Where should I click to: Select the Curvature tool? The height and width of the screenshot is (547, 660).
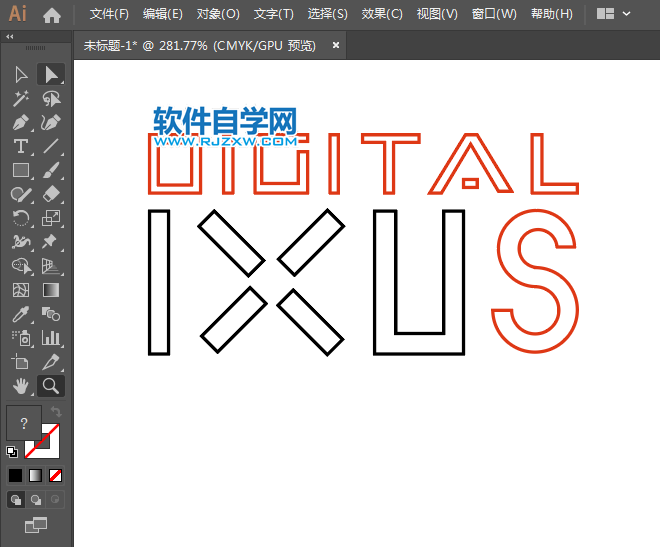(x=51, y=122)
